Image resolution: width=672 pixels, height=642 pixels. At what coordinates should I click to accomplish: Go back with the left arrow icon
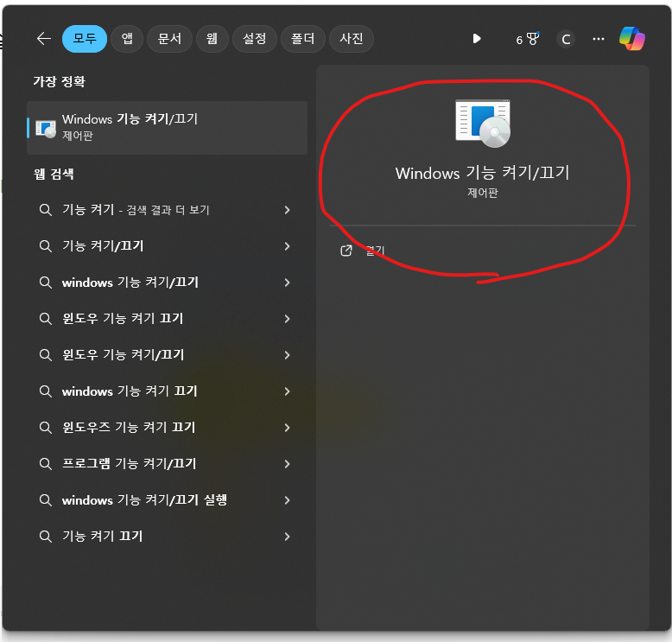click(x=44, y=39)
